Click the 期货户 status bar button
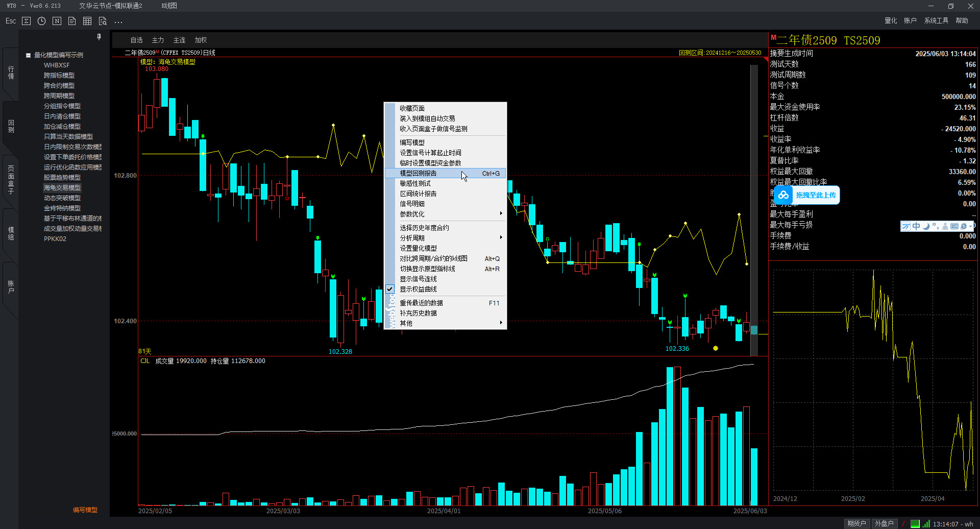 point(856,523)
